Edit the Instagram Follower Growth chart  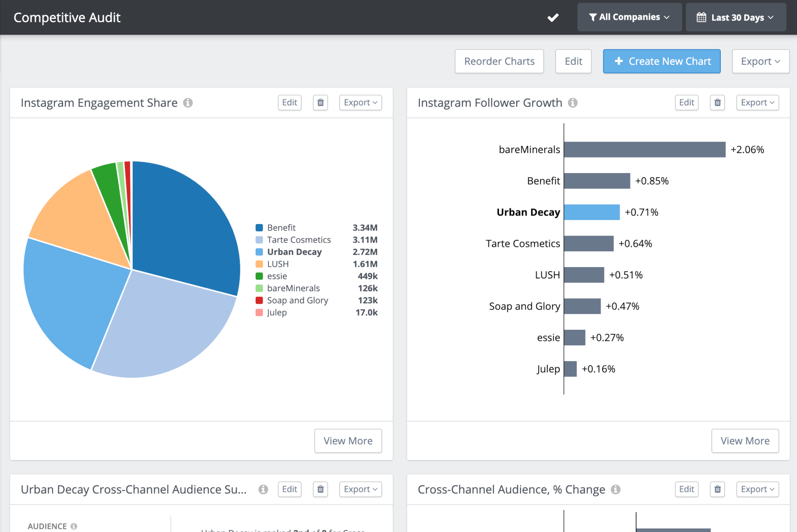click(686, 103)
